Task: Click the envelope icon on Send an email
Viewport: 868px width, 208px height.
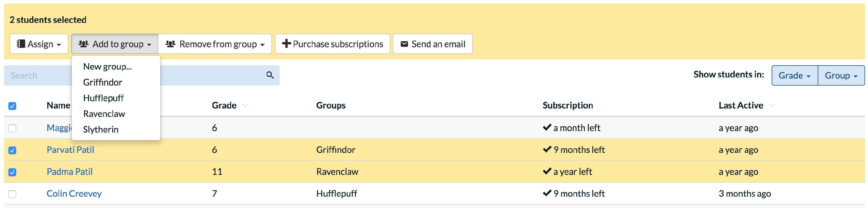Action: (x=404, y=44)
